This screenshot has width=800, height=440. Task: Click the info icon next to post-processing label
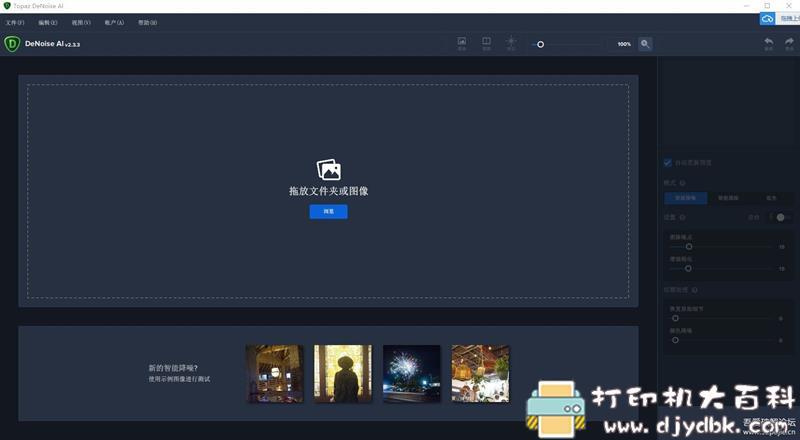[x=694, y=290]
